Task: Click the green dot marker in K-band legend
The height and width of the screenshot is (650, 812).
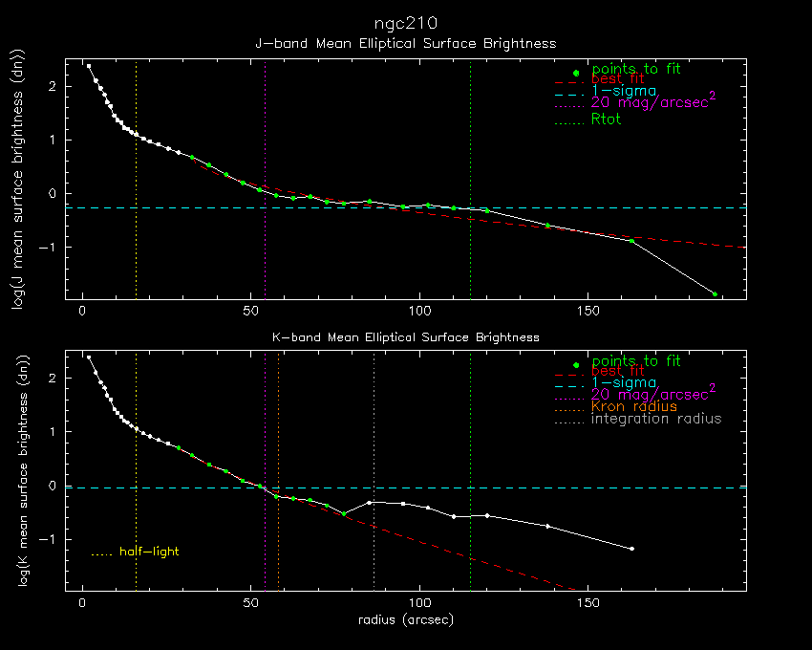Action: 575,366
